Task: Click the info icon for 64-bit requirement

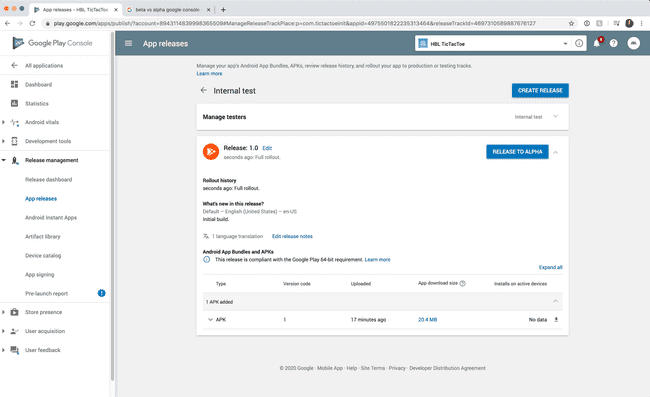Action: [206, 260]
